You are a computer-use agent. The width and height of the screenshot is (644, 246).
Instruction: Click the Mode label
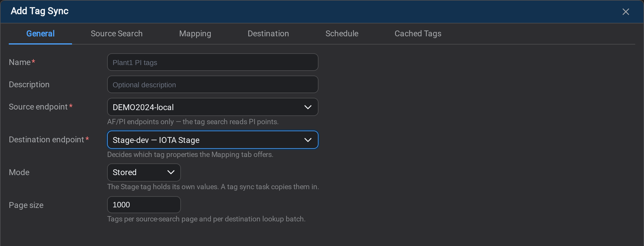[x=19, y=172]
